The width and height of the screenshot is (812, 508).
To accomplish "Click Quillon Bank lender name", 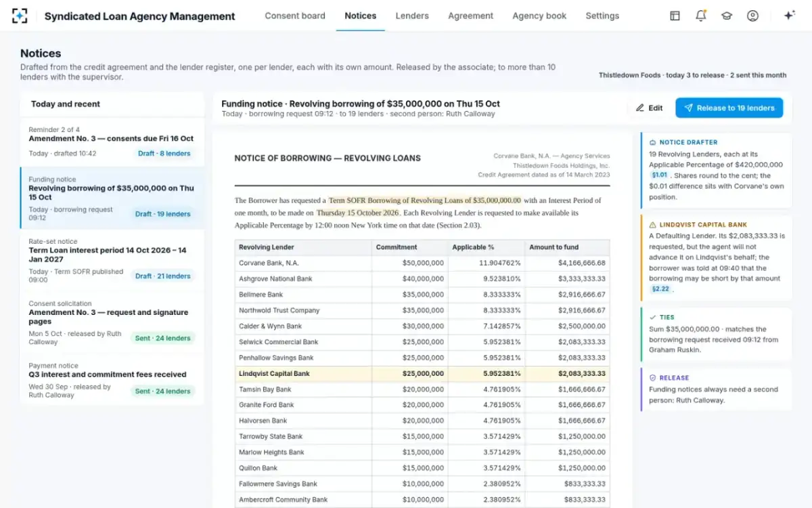I will click(x=258, y=468).
